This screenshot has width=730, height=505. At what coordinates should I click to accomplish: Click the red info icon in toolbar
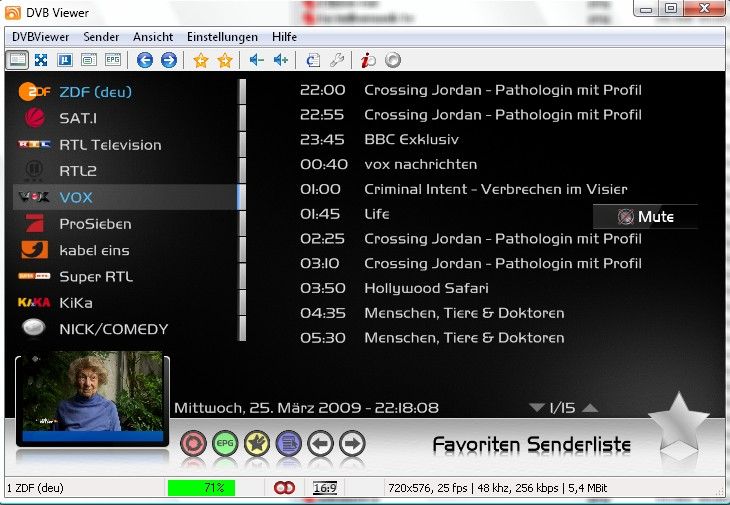(x=368, y=60)
